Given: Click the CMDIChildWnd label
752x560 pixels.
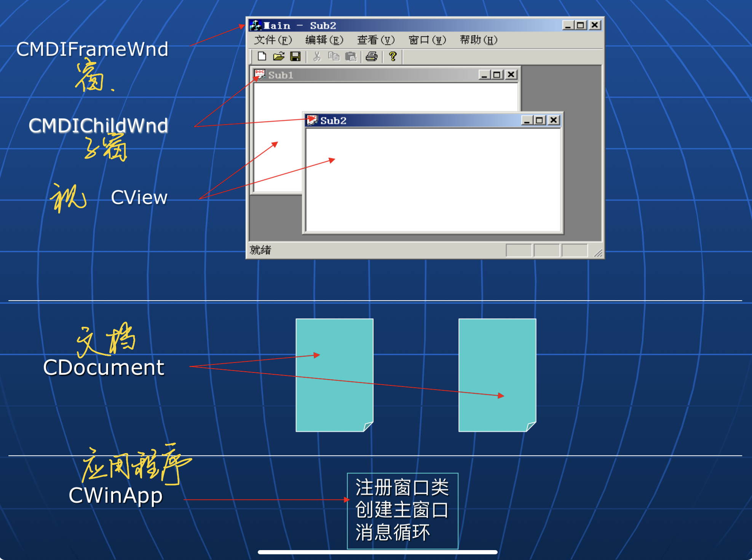Looking at the screenshot, I should [x=98, y=126].
